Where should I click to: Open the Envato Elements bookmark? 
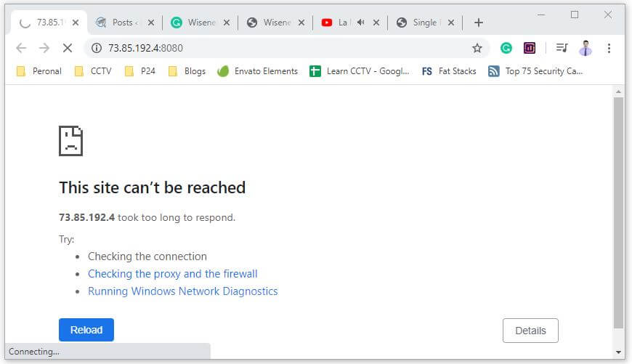[x=258, y=71]
